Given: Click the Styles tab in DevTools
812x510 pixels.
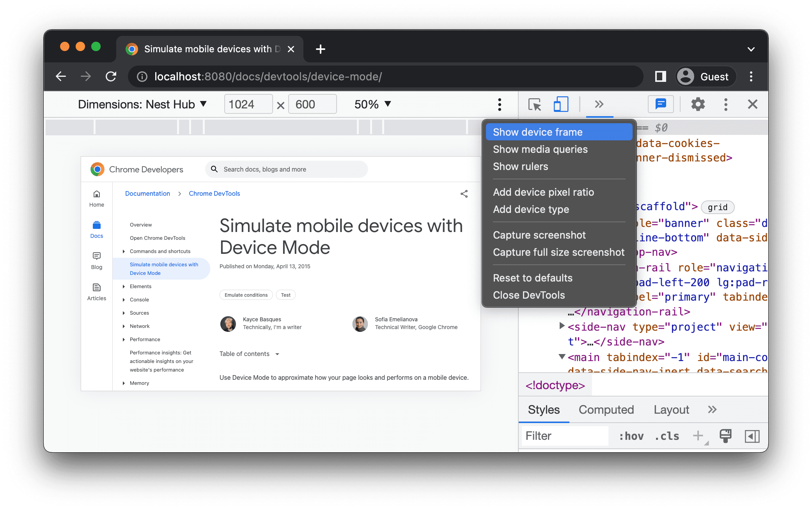Looking at the screenshot, I should (544, 410).
